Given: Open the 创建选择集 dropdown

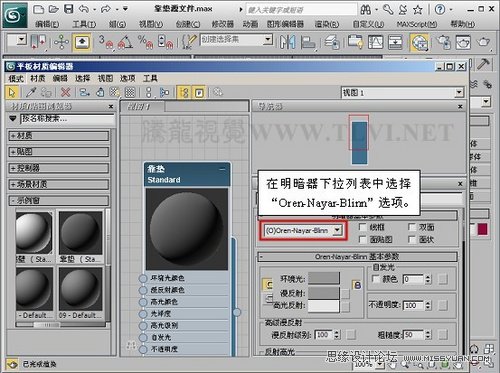Looking at the screenshot, I should pos(268,40).
